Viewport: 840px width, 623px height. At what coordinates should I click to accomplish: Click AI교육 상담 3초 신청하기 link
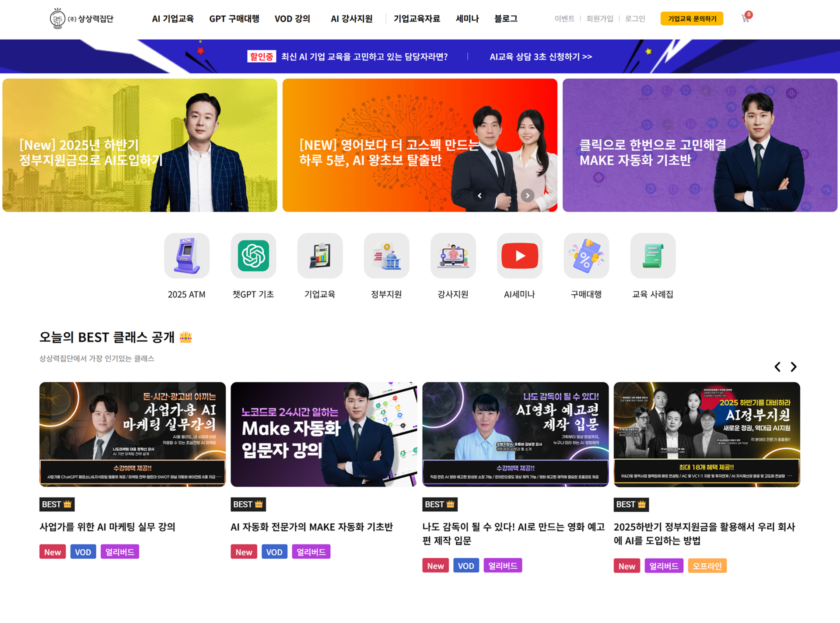540,57
